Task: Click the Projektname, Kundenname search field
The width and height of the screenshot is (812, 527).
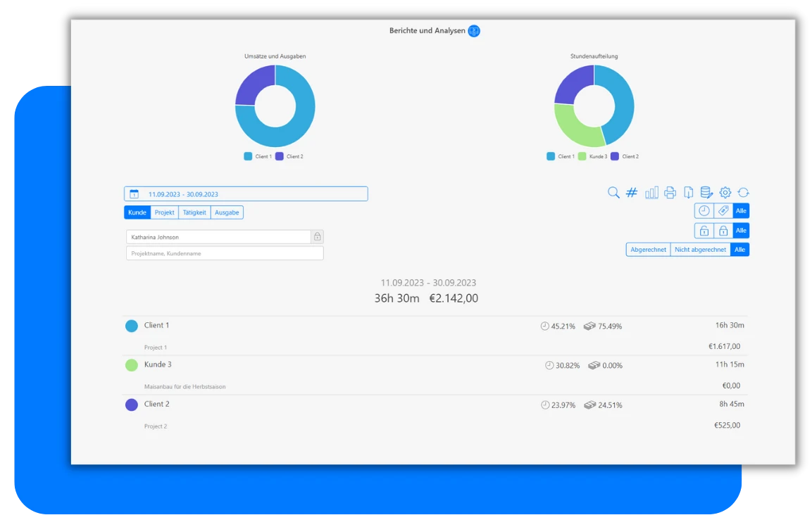Action: 225,253
